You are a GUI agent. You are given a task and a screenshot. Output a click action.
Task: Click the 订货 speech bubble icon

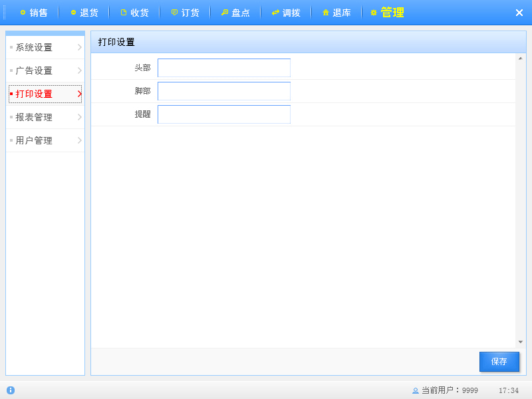[174, 13]
